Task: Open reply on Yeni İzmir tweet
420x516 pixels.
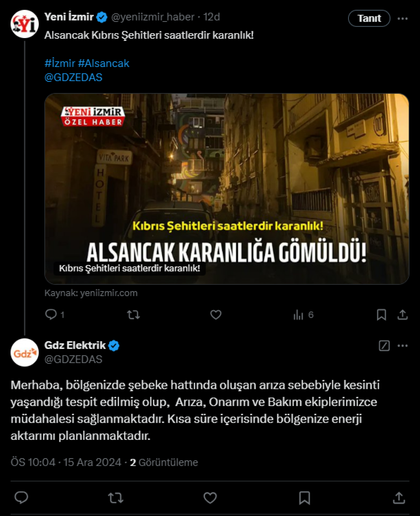Action: (54, 314)
